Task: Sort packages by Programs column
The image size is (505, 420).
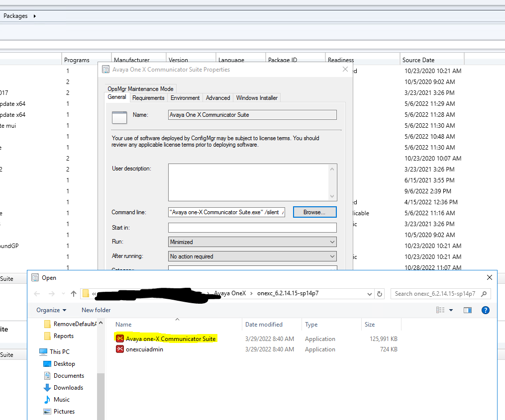Action: click(86, 60)
